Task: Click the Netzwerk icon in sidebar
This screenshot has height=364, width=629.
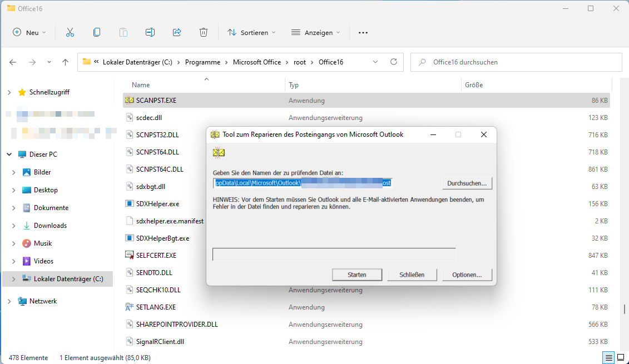Action: tap(22, 301)
